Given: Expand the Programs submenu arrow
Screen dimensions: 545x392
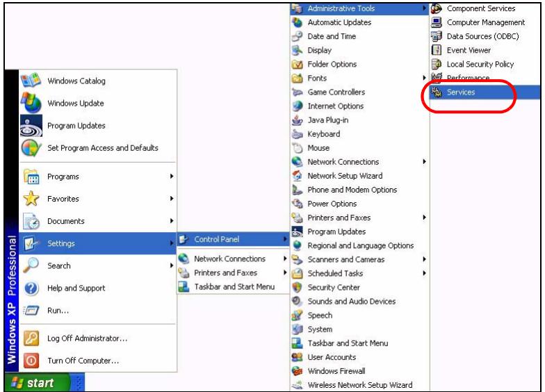Looking at the screenshot, I should (172, 177).
